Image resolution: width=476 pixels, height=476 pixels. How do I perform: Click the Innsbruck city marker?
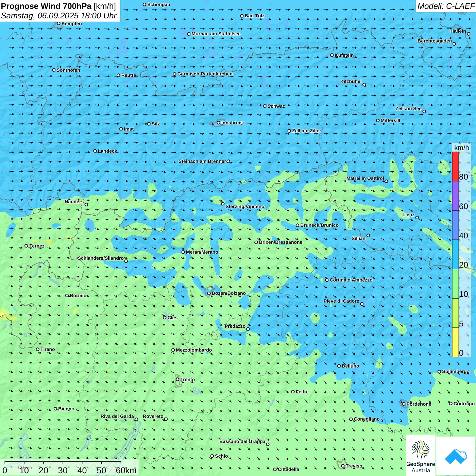[218, 123]
